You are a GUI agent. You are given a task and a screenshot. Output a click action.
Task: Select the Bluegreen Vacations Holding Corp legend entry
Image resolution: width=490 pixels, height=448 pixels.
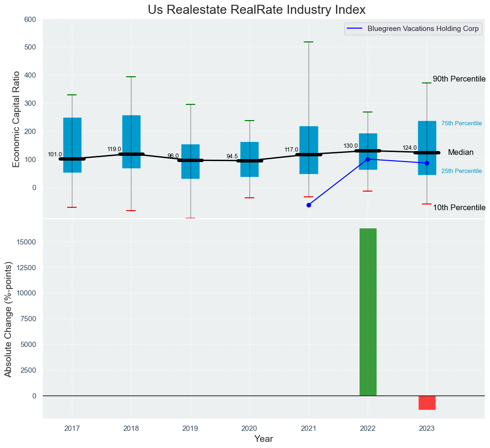(413, 29)
